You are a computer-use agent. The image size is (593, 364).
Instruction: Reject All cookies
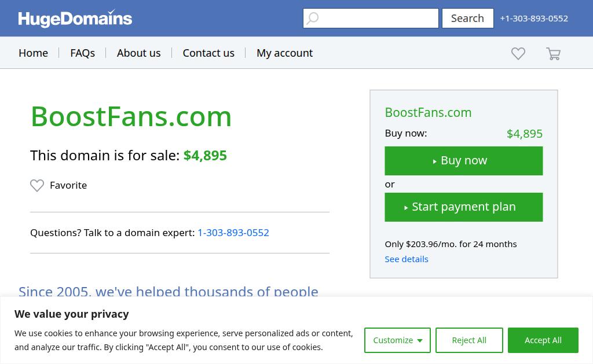(x=469, y=340)
